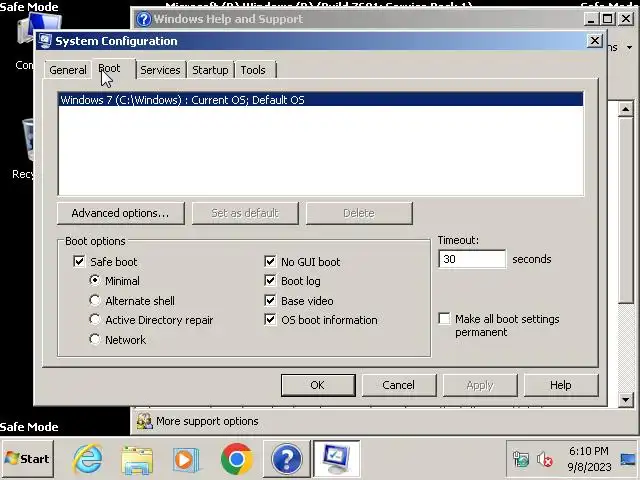The image size is (640, 480).
Task: Click the taskbar clock showing 6:10 PM
Action: pos(589,459)
